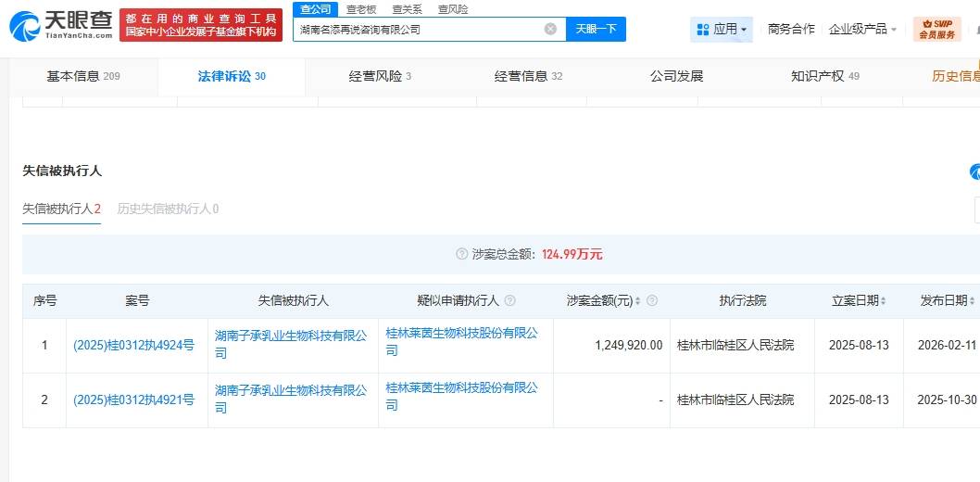Switch to 查老板 search mode

point(361,8)
